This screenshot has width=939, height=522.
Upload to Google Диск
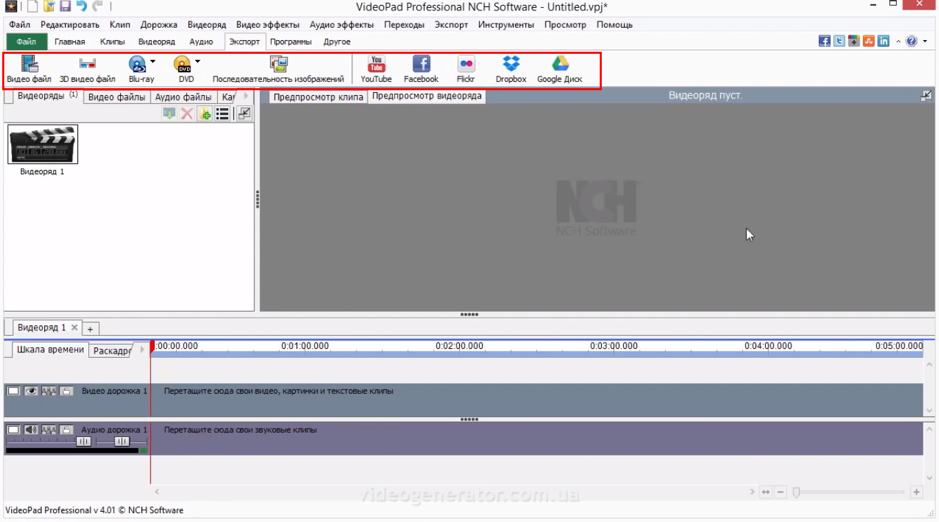(x=559, y=69)
